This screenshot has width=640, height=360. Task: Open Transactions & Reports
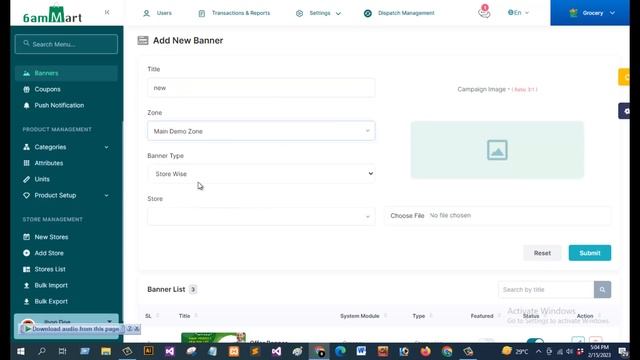[234, 13]
